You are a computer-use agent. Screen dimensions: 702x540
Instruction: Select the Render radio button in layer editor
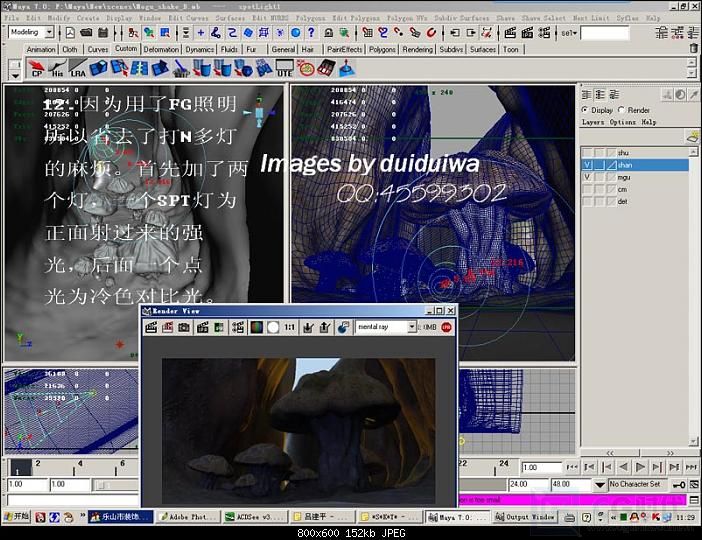click(621, 110)
